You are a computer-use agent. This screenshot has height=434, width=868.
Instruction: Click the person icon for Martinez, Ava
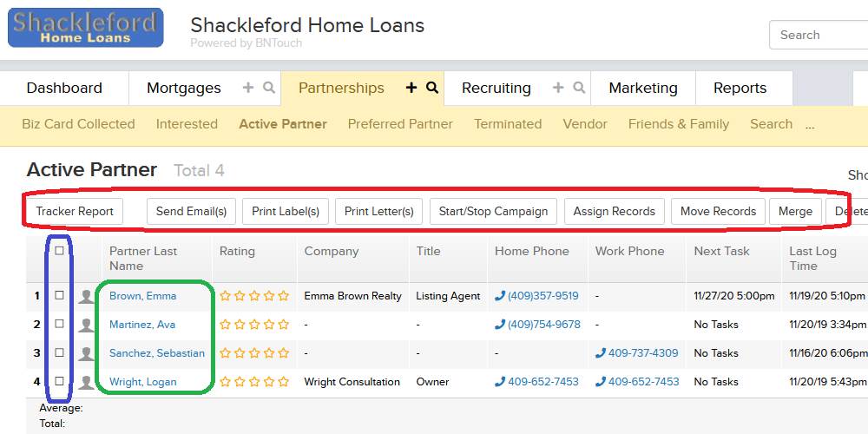(x=86, y=325)
